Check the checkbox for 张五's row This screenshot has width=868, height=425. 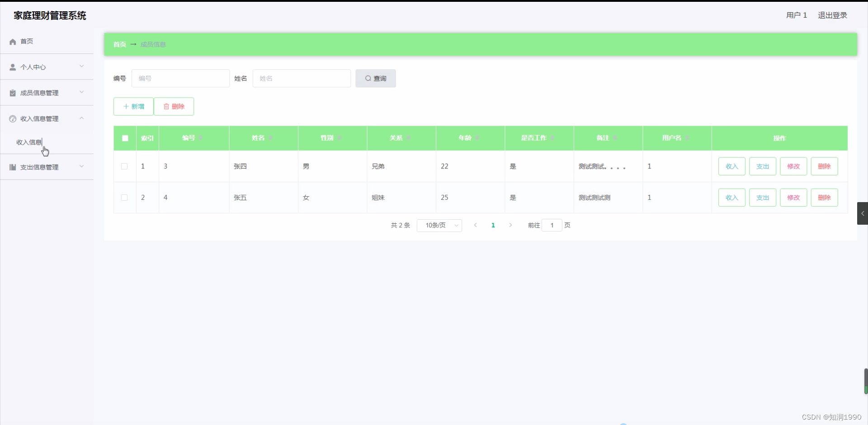pos(124,198)
